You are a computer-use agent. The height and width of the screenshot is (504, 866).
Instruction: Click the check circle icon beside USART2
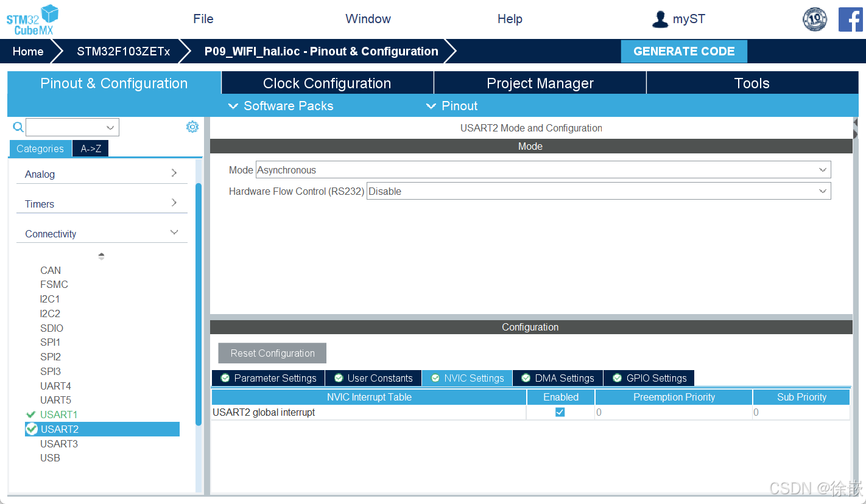point(32,429)
